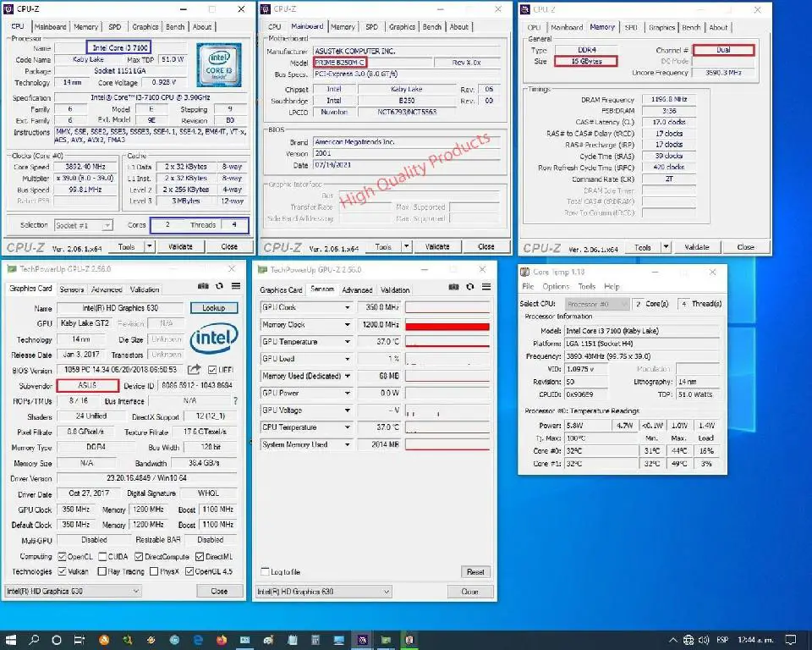This screenshot has height=650, width=812.
Task: Expand the Memory Clock sensor dropdown
Action: [x=348, y=324]
